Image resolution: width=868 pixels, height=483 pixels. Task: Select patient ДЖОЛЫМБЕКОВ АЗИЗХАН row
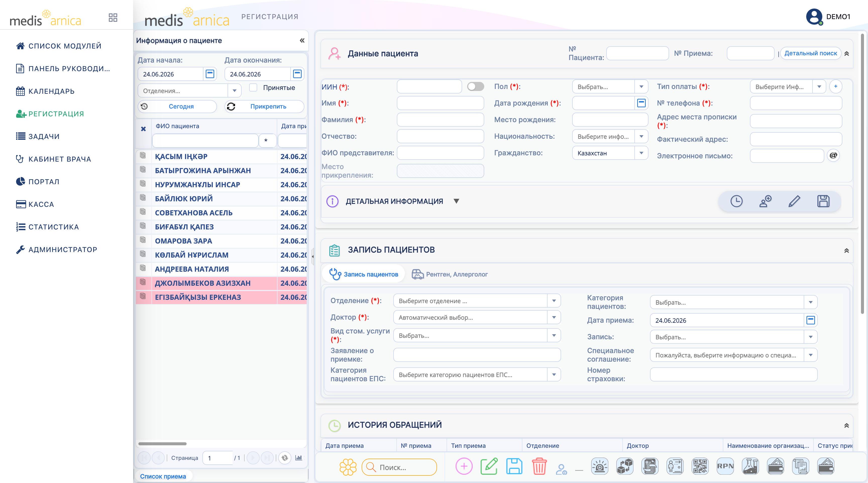tap(221, 283)
